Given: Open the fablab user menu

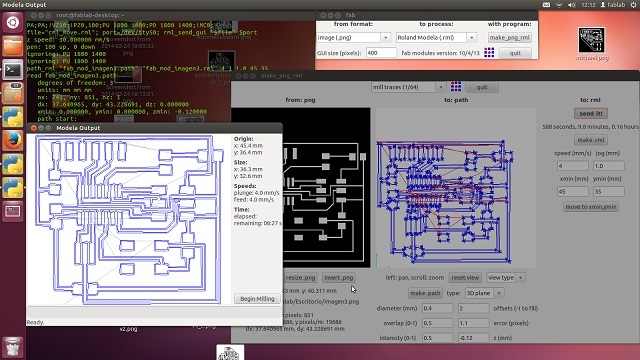Looking at the screenshot, I should (613, 4).
